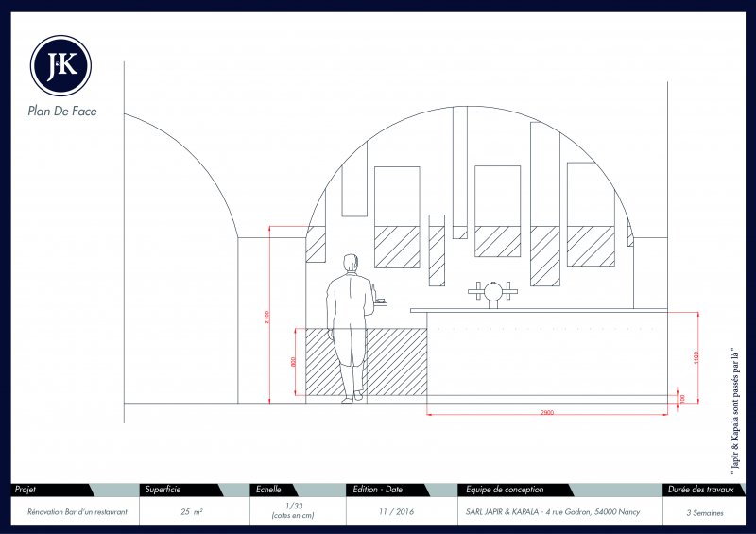This screenshot has height=534, width=756.
Task: Select the 'Plan De Face' title text
Action: pos(62,111)
